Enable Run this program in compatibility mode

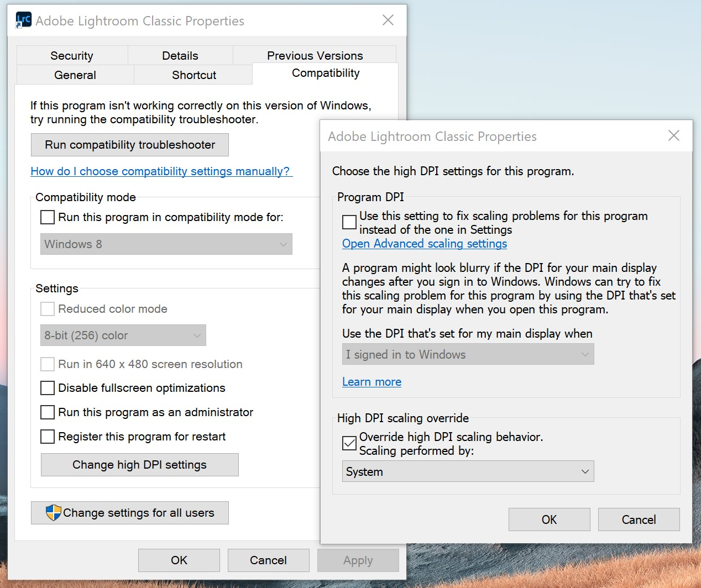tap(47, 217)
